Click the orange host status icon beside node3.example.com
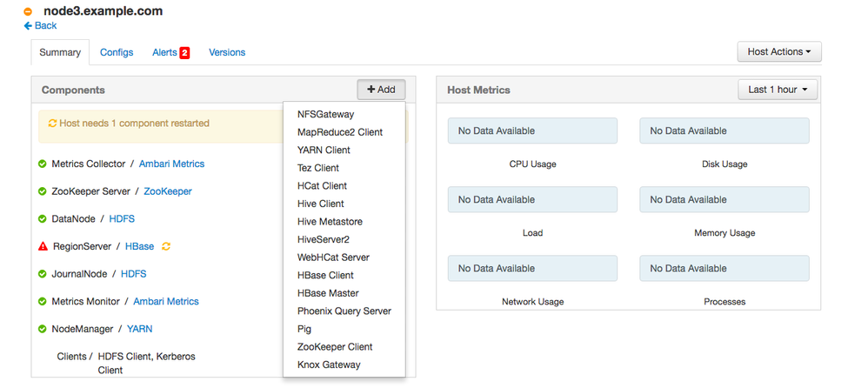Image resolution: width=868 pixels, height=388 pixels. pyautogui.click(x=28, y=12)
